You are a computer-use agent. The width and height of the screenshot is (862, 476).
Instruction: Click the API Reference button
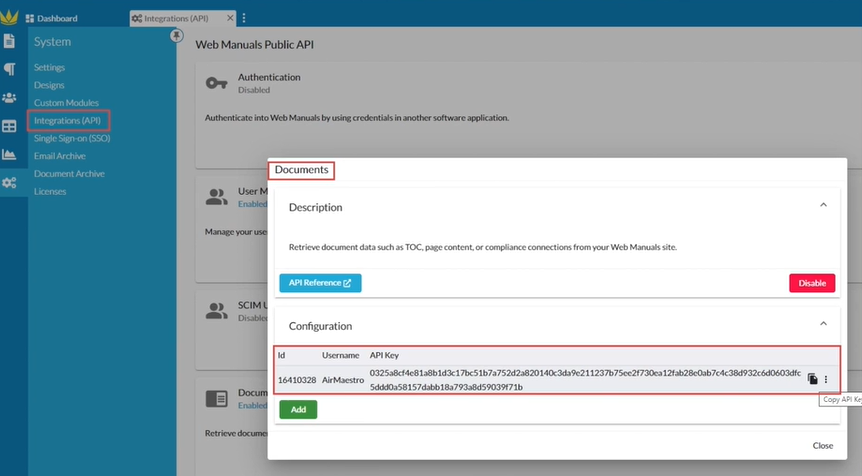320,283
